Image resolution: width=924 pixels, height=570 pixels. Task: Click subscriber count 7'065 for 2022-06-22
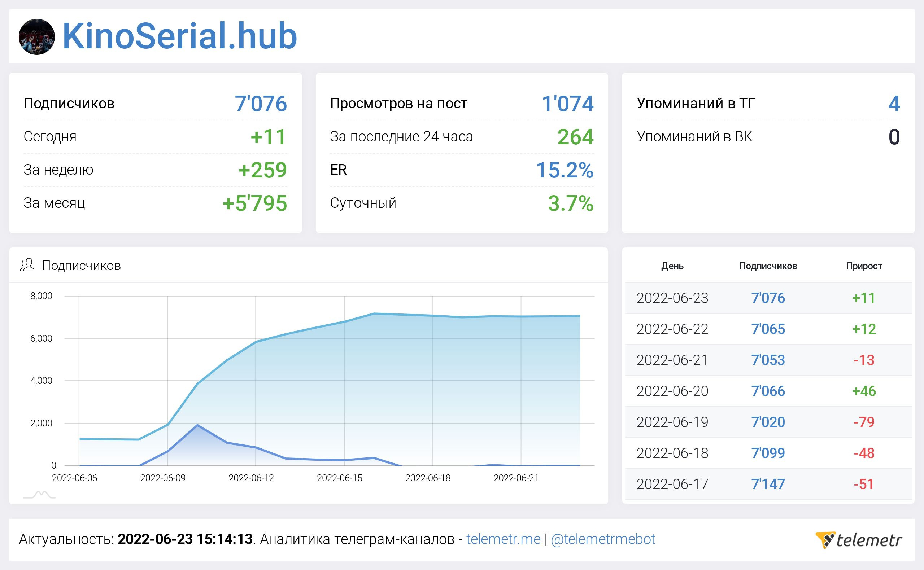click(x=768, y=329)
